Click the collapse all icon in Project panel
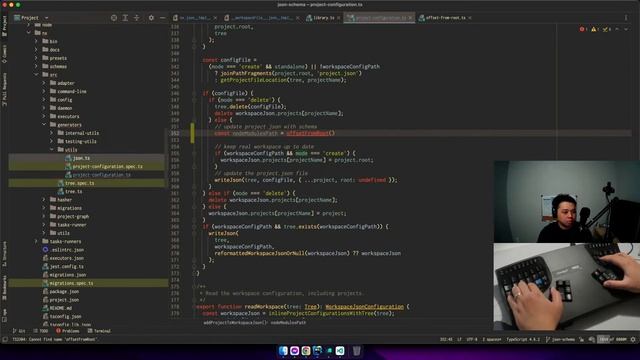This screenshot has height=360, width=640. click(x=137, y=18)
